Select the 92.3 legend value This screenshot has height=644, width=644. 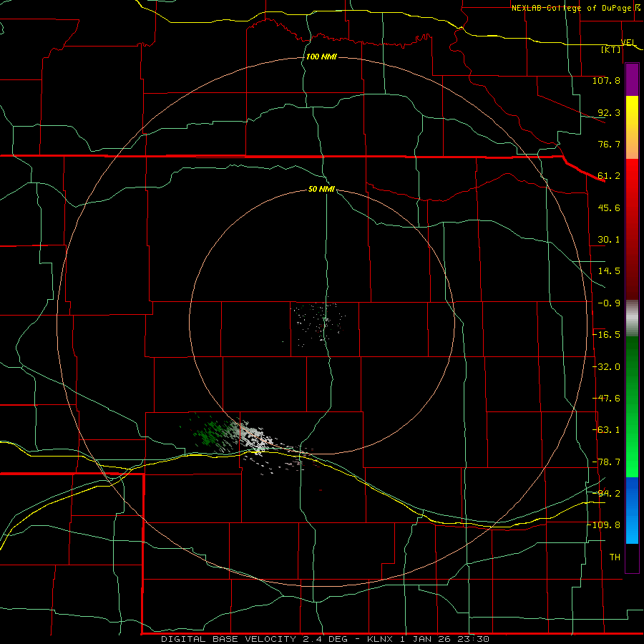click(x=609, y=112)
